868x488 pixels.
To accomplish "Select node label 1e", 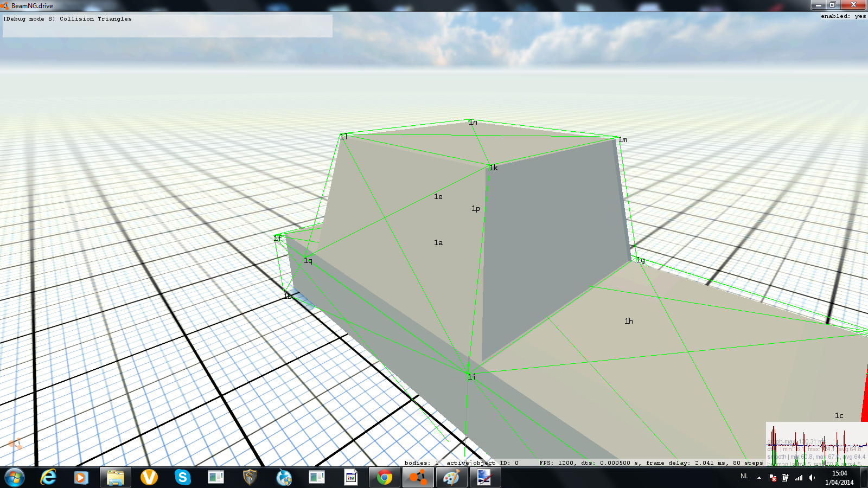I will pos(438,197).
